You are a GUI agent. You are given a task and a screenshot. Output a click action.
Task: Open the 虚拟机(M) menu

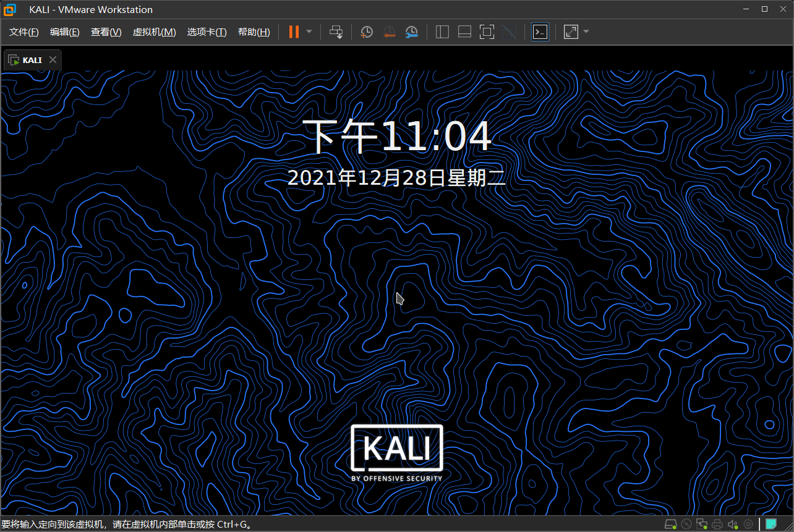155,32
